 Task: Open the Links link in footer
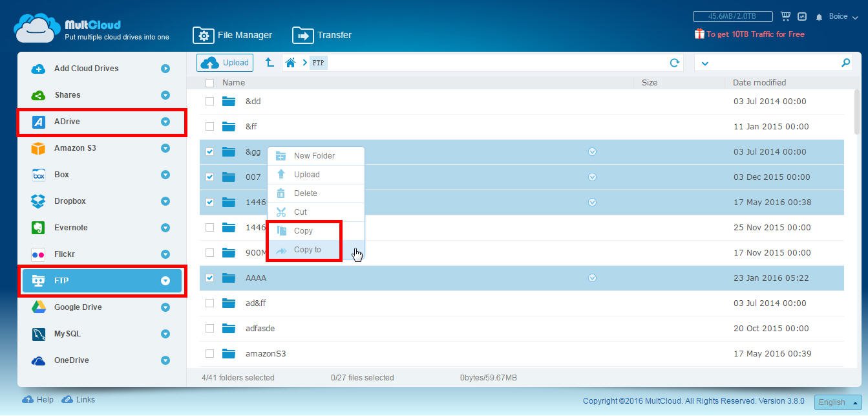pos(78,400)
